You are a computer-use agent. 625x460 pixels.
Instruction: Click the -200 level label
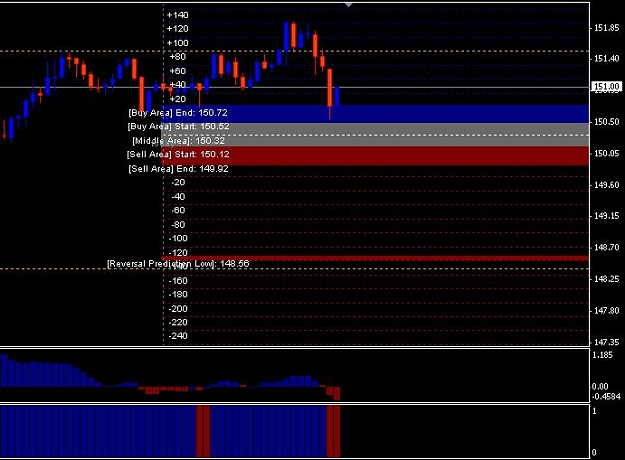pos(178,309)
